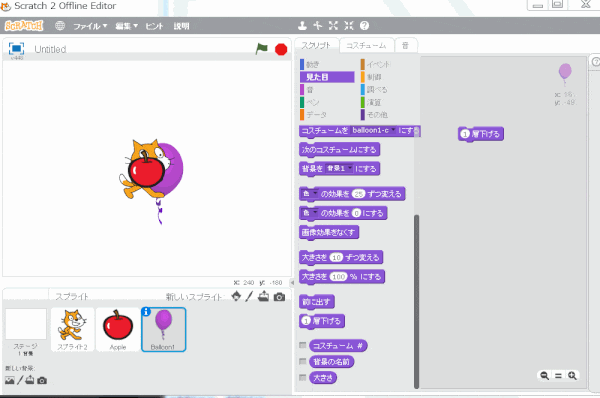The width and height of the screenshot is (600, 398).
Task: Zoom in on the scripts area
Action: click(572, 375)
